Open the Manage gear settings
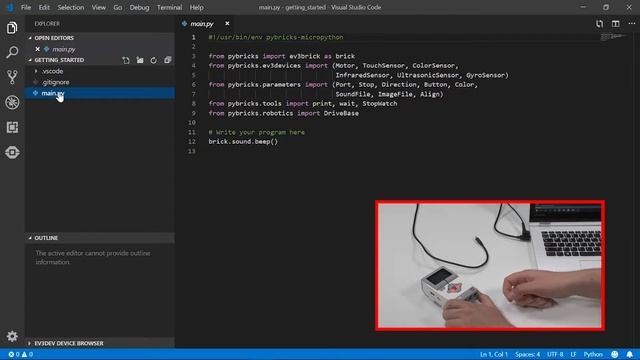Viewport: 640px width, 360px height. click(x=12, y=336)
